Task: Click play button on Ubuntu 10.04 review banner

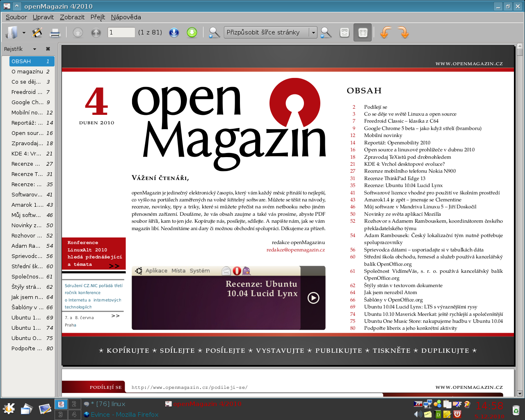Action: (313, 298)
